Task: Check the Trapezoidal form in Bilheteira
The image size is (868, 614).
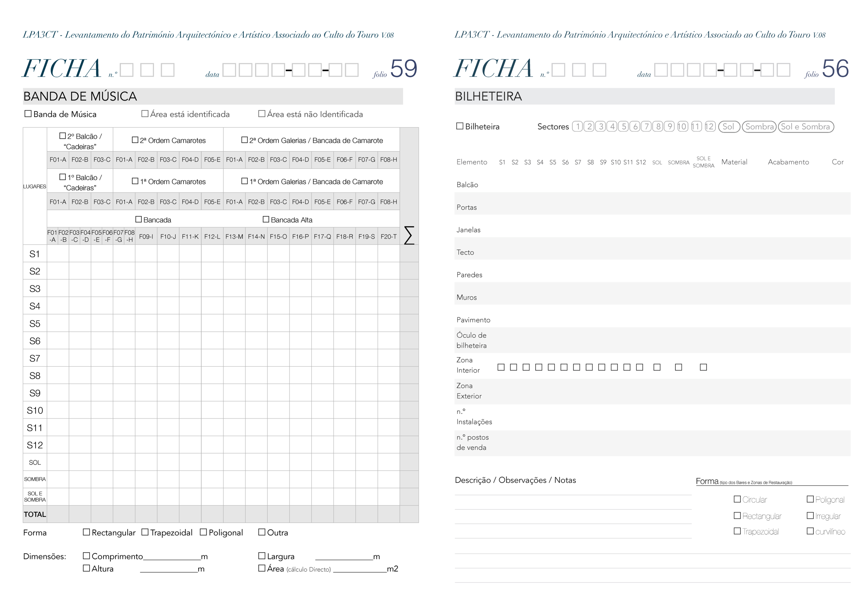Action: coord(737,531)
